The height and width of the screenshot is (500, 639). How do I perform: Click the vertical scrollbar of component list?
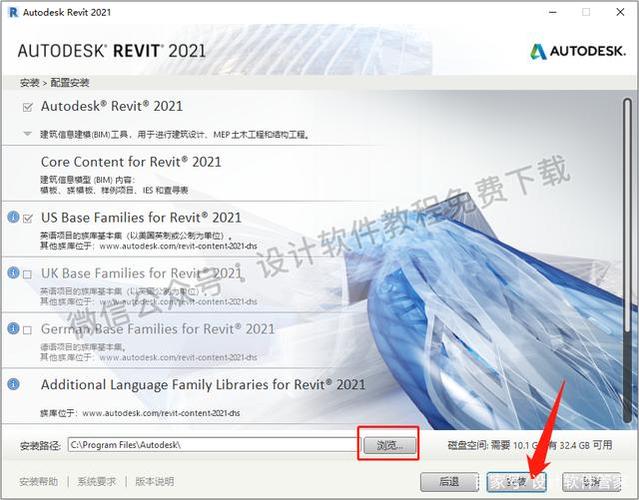[x=627, y=260]
